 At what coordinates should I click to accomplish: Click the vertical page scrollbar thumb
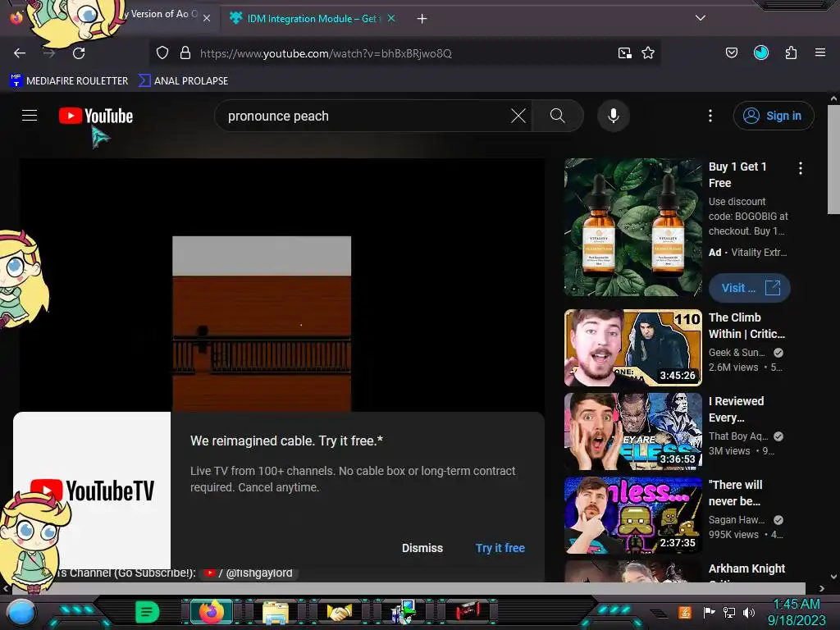pyautogui.click(x=833, y=160)
